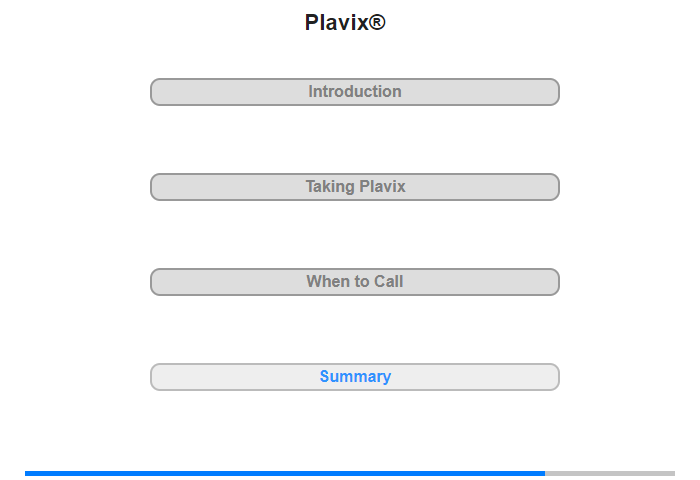View the Taking Plavix chapter
Image resolution: width=700 pixels, height=480 pixels.
click(x=355, y=187)
